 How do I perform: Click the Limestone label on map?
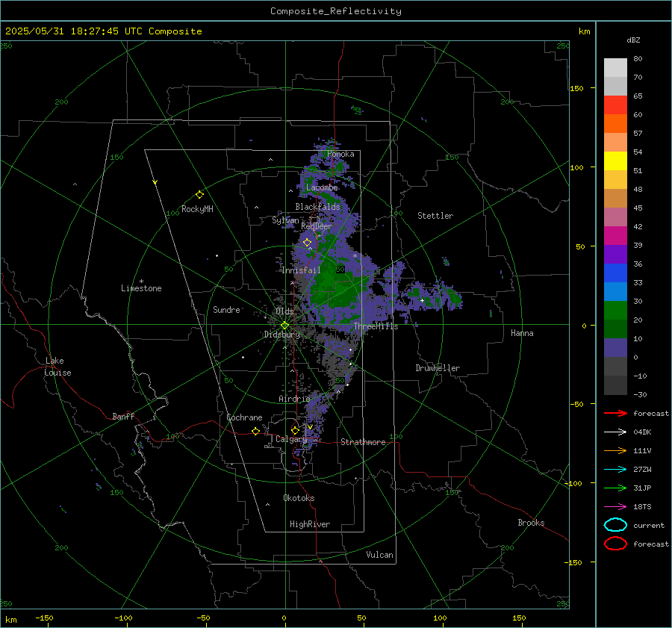coord(141,288)
